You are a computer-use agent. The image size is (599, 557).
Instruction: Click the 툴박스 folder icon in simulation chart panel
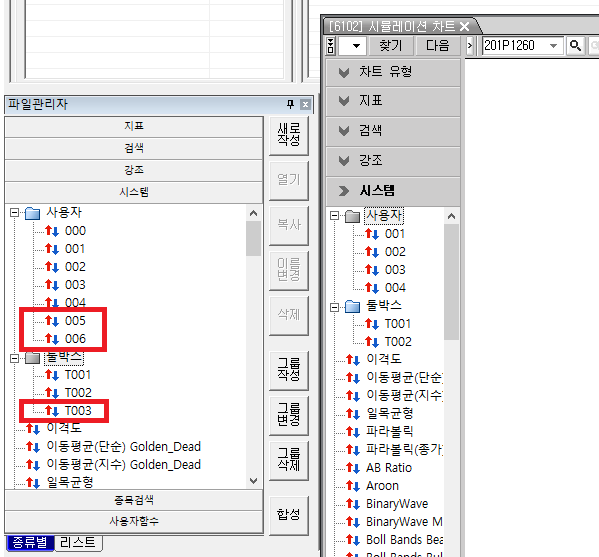coord(352,306)
